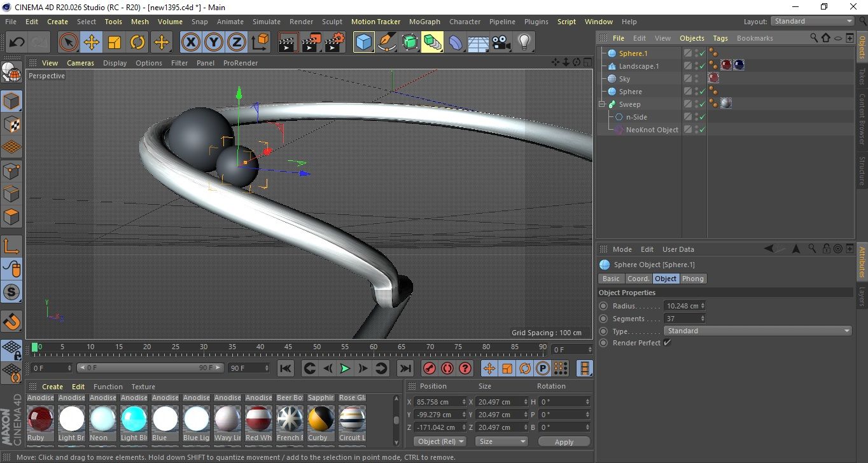Screen dimensions: 868x463
Task: Open the Spline Pen tool
Action: click(x=387, y=43)
